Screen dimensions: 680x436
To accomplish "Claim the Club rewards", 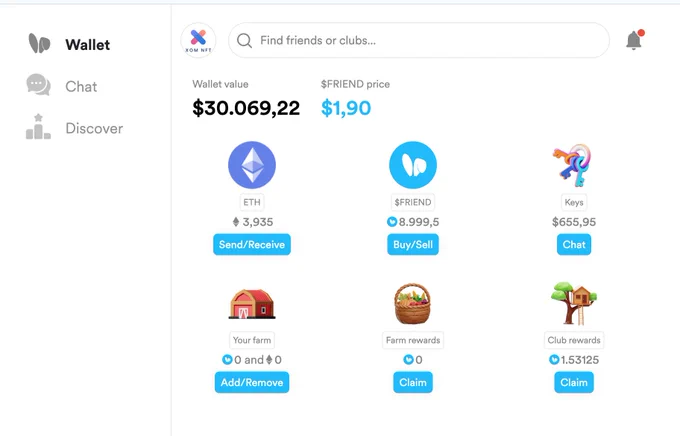I will coord(574,382).
